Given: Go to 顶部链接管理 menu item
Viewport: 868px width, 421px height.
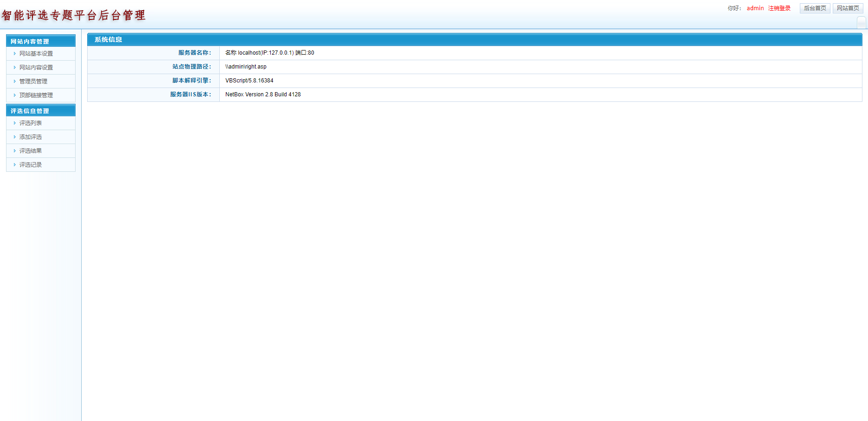Looking at the screenshot, I should (36, 95).
